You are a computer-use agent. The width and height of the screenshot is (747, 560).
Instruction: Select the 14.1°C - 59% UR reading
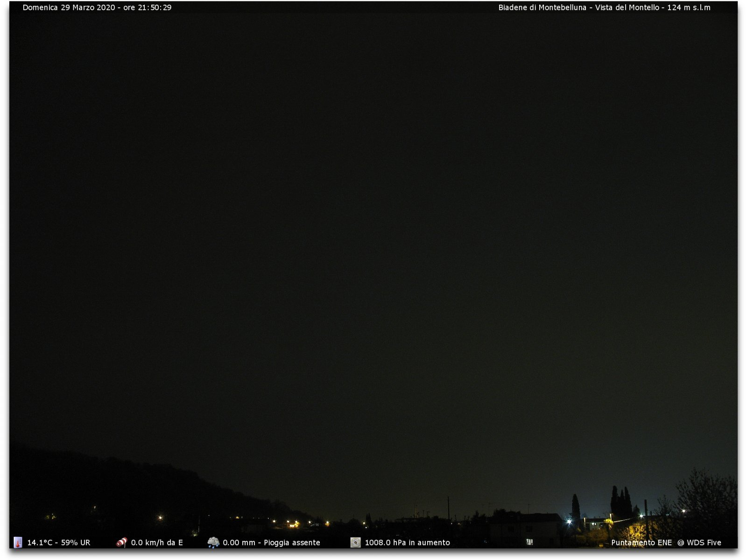click(59, 543)
